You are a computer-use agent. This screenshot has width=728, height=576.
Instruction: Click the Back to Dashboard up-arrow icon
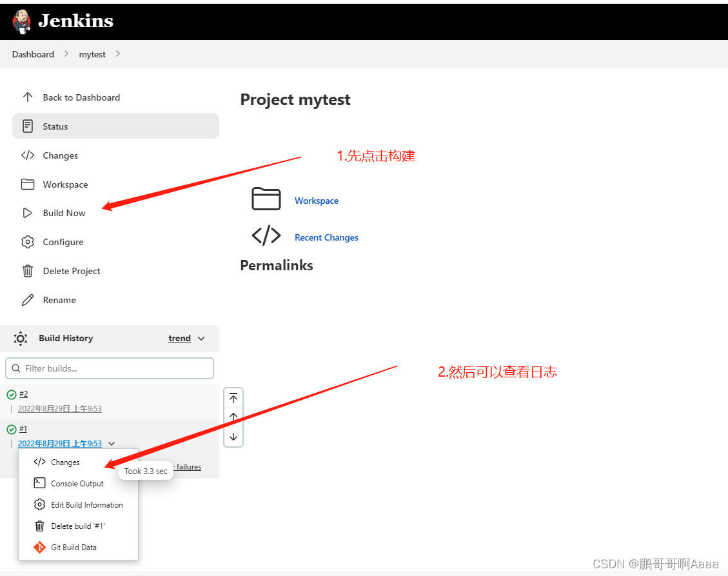[x=27, y=97]
